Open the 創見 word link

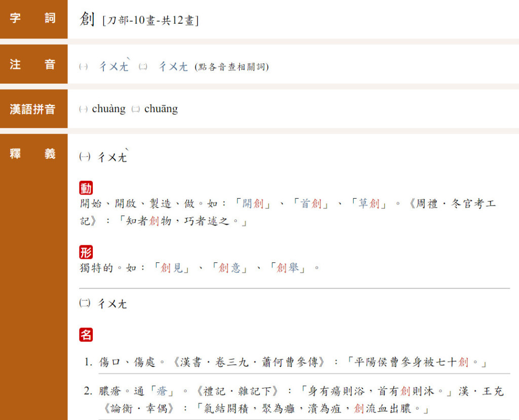pyautogui.click(x=172, y=268)
